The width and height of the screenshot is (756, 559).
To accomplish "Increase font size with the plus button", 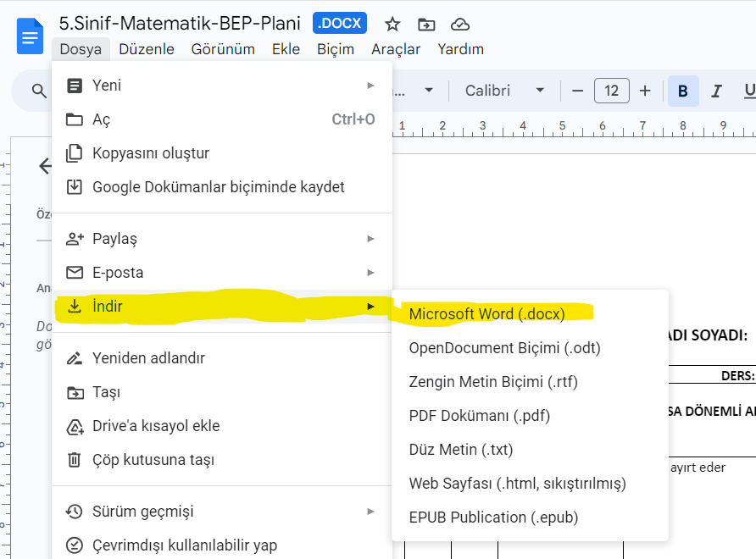I will [x=645, y=91].
